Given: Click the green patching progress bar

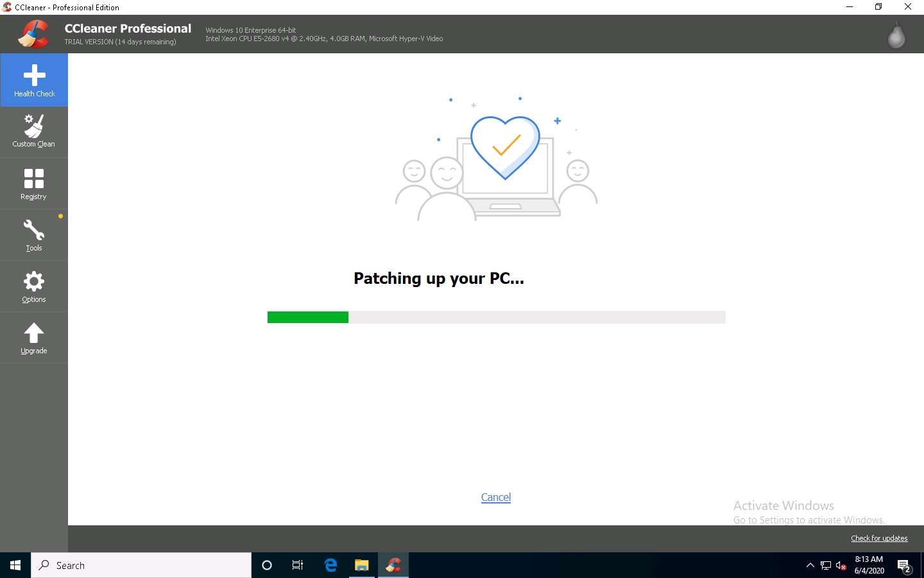Looking at the screenshot, I should pos(496,317).
